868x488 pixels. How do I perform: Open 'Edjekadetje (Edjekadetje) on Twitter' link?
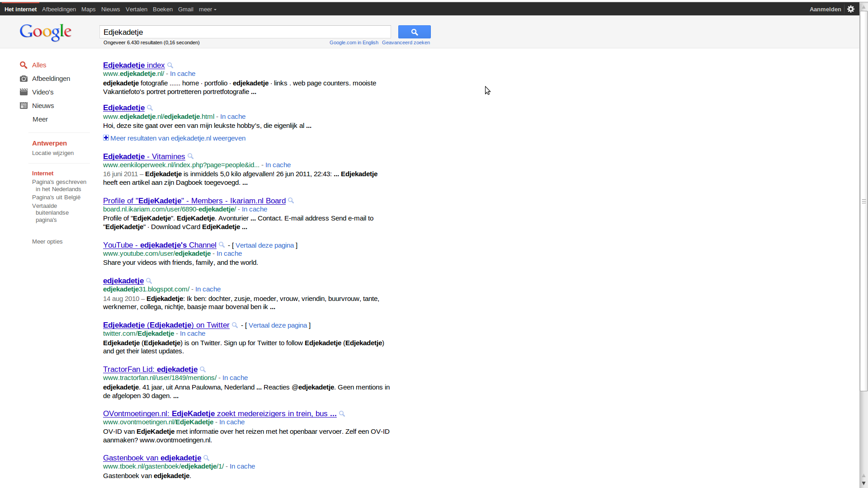click(166, 325)
